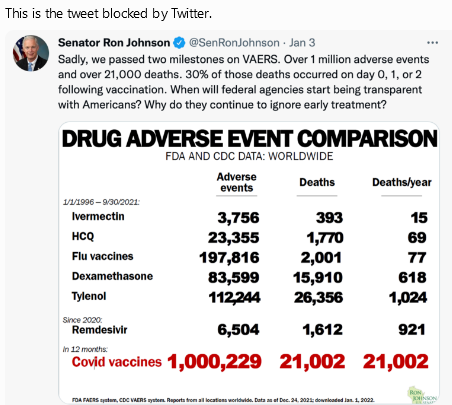
Task: Click the Ivermectin row label
Action: 98,216
